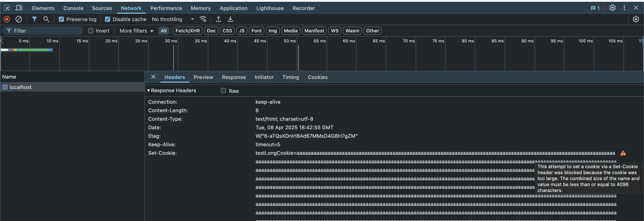Viewport: 644px width, 221px height.
Task: Click the Etag header value
Action: tap(306, 136)
